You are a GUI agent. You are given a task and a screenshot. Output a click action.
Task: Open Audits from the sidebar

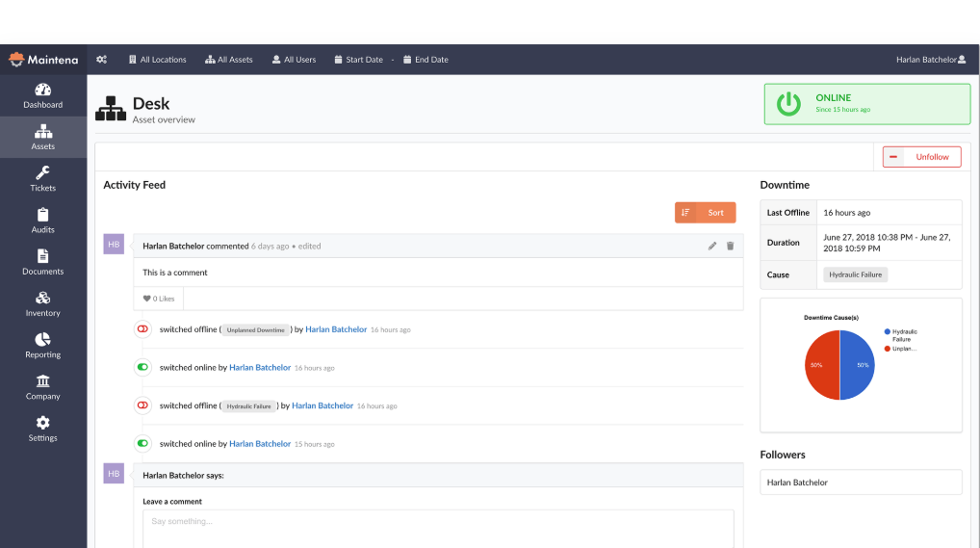point(43,221)
